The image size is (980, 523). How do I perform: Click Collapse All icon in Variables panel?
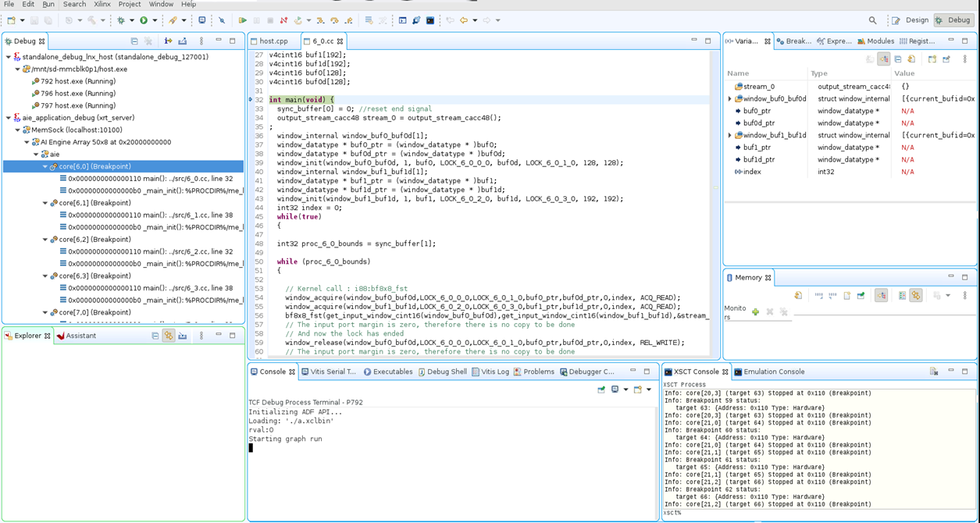coord(898,59)
